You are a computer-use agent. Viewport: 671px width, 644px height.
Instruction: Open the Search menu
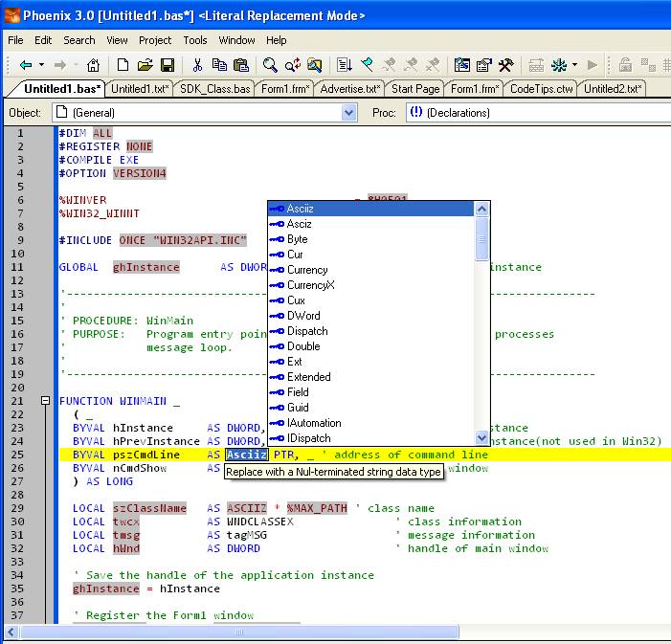(79, 40)
